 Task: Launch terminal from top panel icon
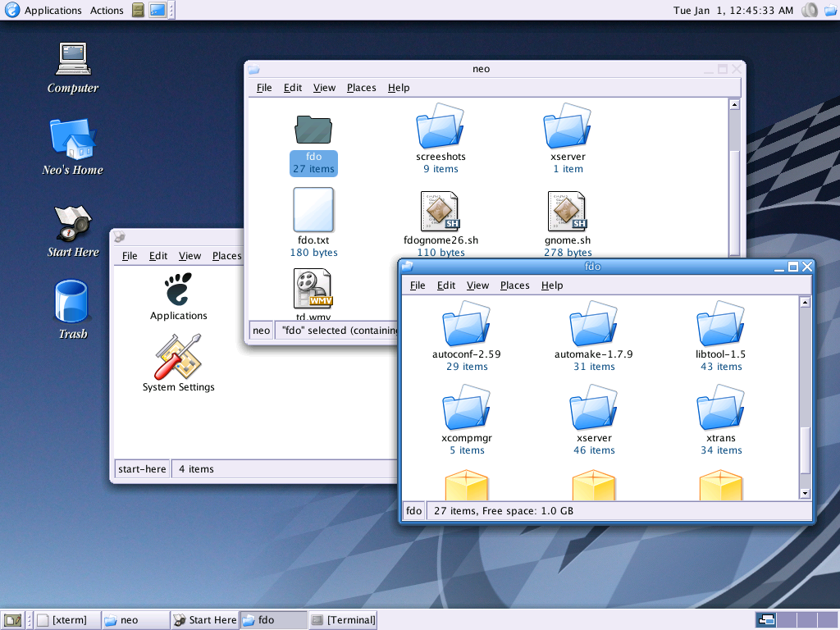click(157, 10)
